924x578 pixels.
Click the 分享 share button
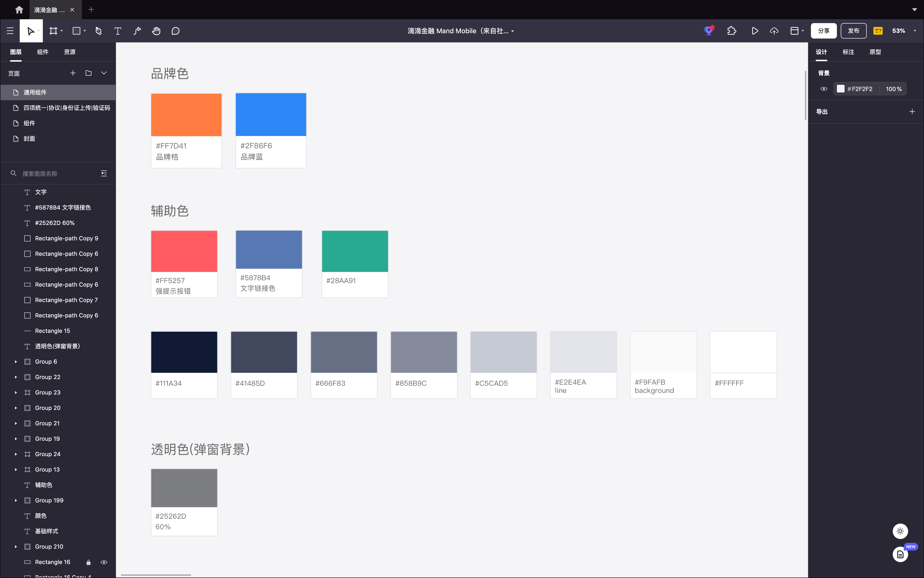pos(824,31)
